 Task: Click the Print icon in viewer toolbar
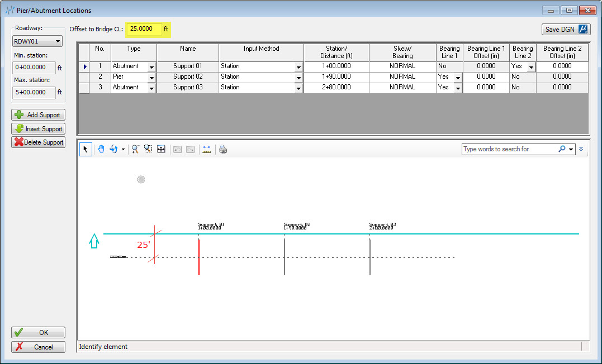(x=223, y=149)
